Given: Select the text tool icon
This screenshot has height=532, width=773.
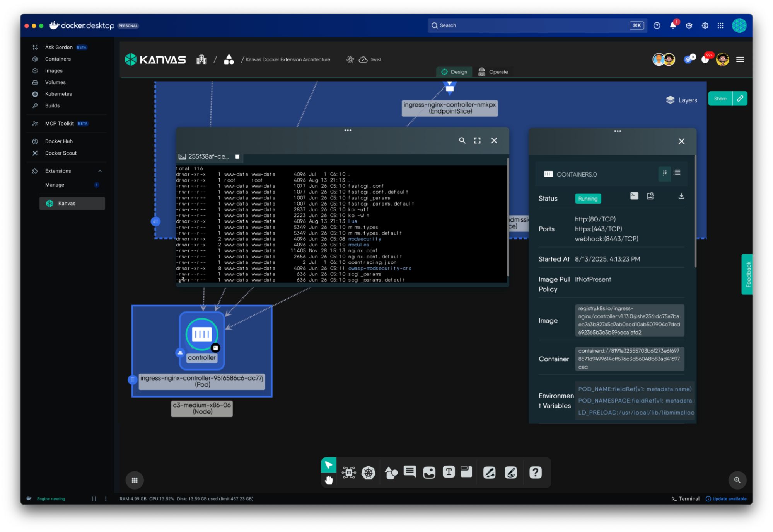Looking at the screenshot, I should point(449,472).
